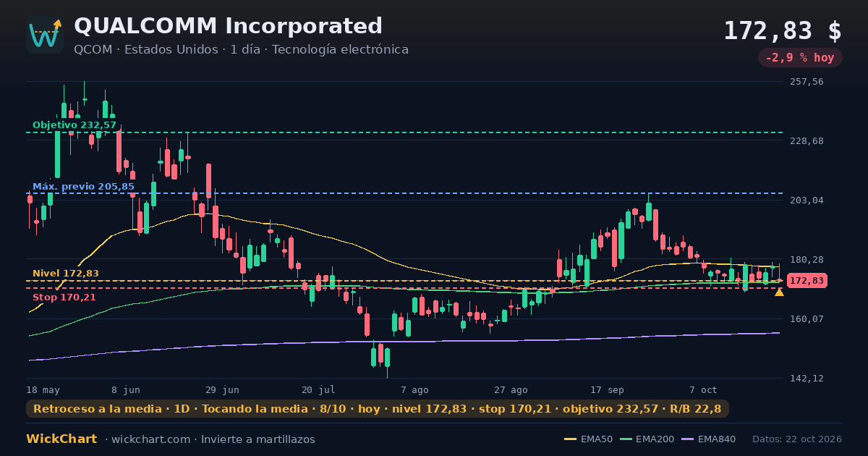Viewport: 868px width, 456px height.
Task: Click the 27 ago date label
Action: (x=511, y=389)
